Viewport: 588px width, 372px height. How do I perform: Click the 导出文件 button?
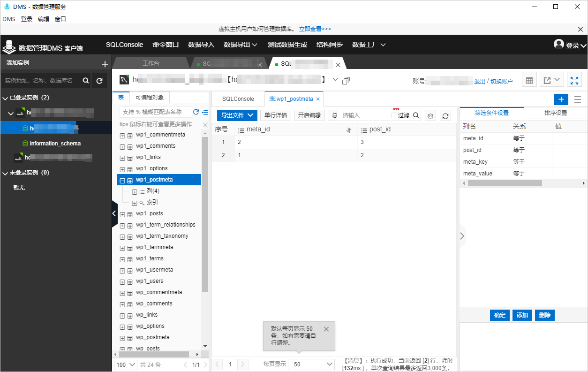[237, 115]
